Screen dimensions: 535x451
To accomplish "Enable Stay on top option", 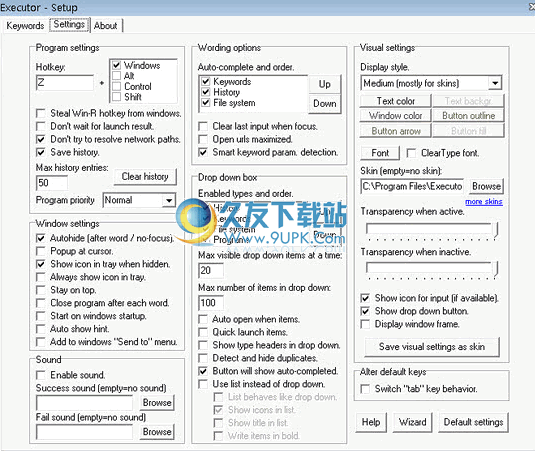I will click(x=41, y=290).
